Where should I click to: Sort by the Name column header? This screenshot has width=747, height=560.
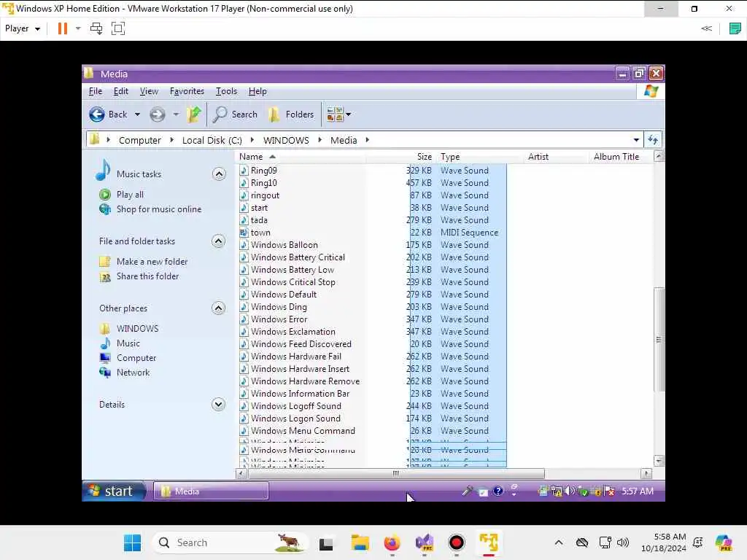301,157
